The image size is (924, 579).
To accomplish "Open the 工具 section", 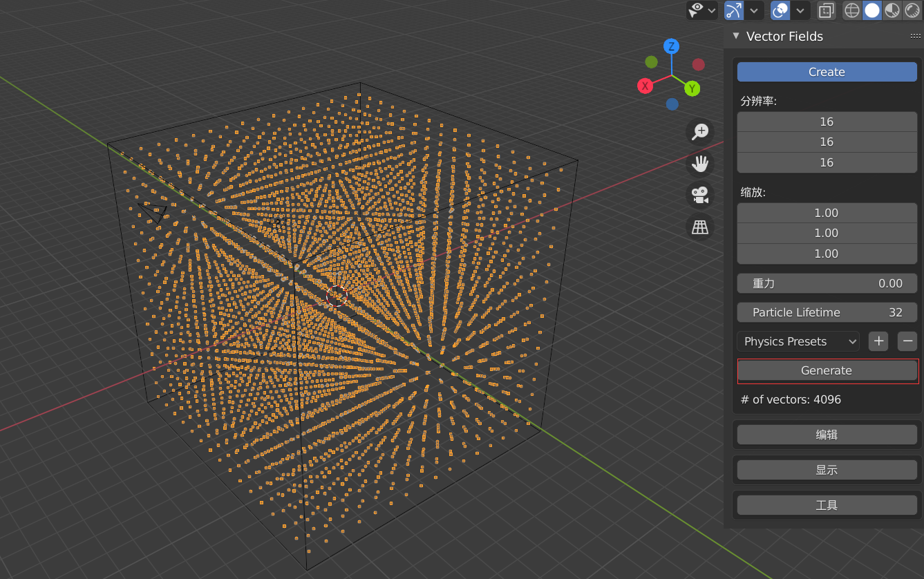I will tap(827, 504).
